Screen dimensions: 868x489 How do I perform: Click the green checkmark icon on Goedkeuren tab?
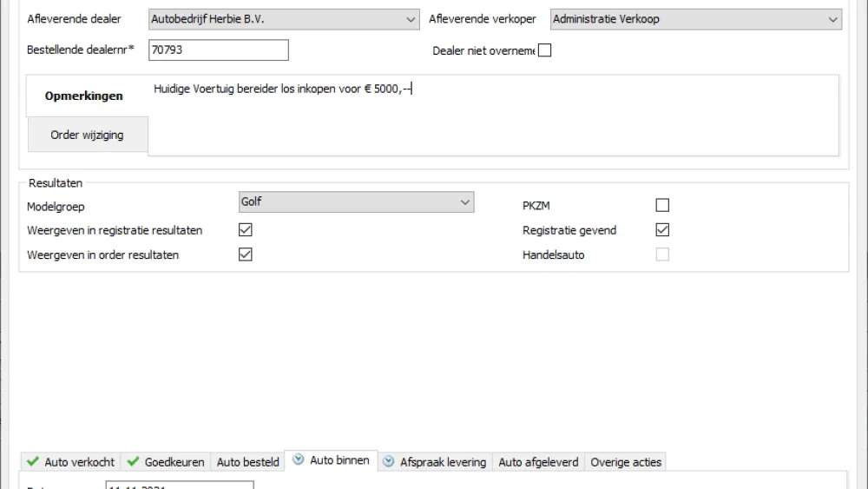[x=133, y=462]
